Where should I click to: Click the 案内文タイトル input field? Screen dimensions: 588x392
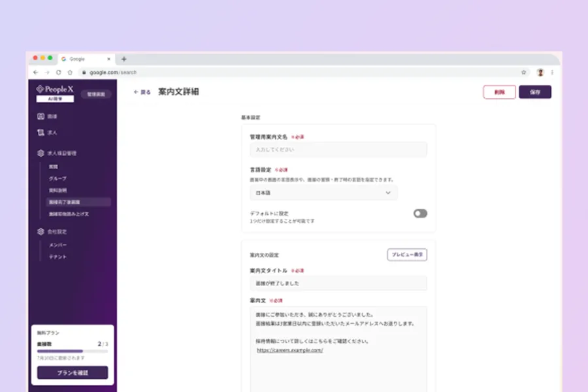pos(338,283)
